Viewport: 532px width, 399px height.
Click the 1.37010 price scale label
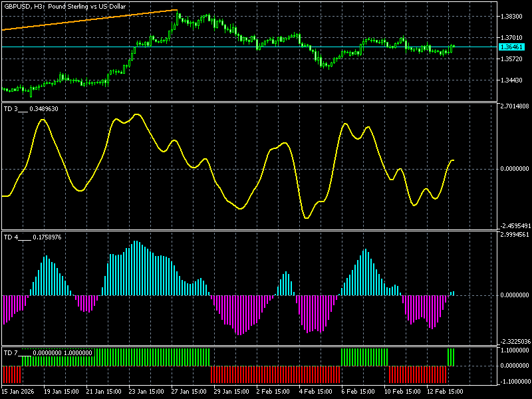coord(511,38)
